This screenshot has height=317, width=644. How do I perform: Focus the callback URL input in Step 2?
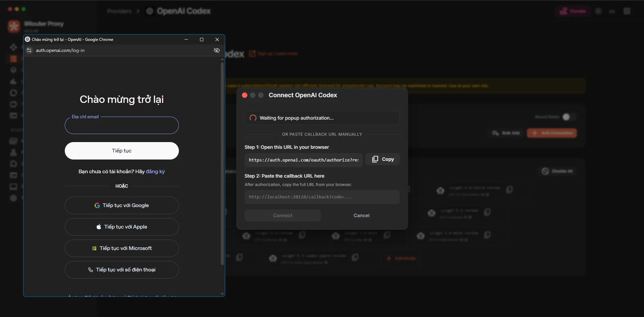point(322,197)
